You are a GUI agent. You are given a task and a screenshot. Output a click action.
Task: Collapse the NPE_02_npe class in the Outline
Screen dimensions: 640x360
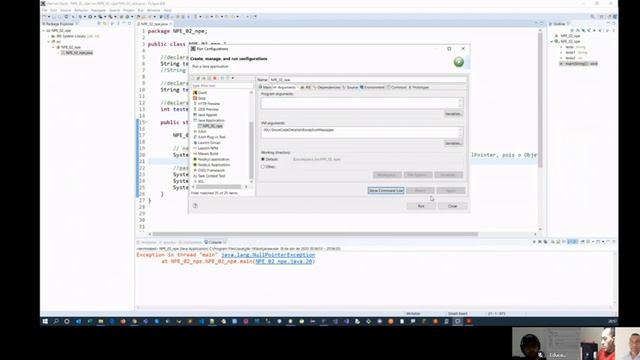coord(552,42)
